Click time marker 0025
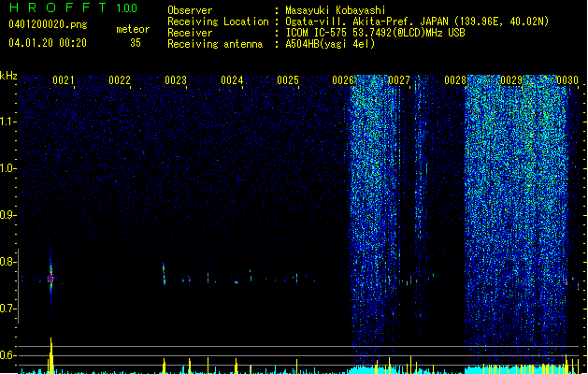 (288, 79)
